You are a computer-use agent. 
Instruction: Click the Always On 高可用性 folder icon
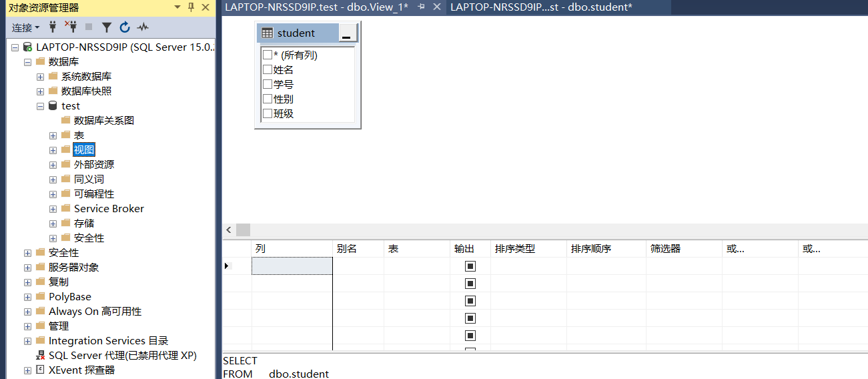pyautogui.click(x=40, y=312)
